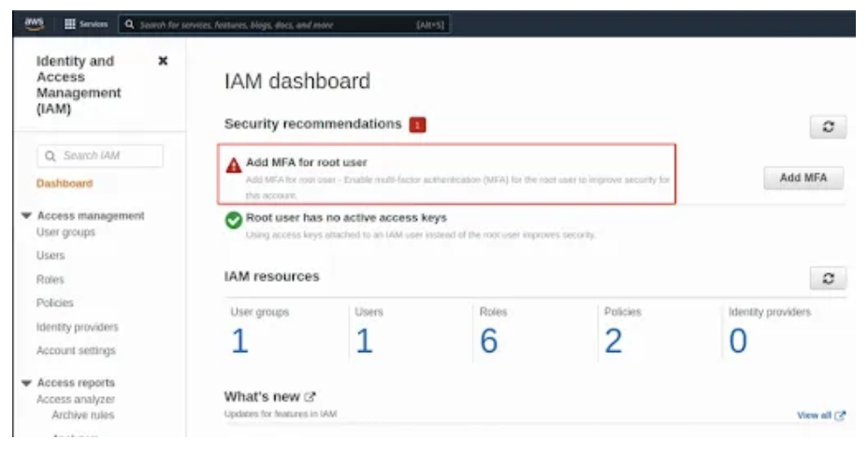Click the 'Add MFA for root user' heading
Image resolution: width=868 pixels, height=455 pixels.
pos(306,162)
